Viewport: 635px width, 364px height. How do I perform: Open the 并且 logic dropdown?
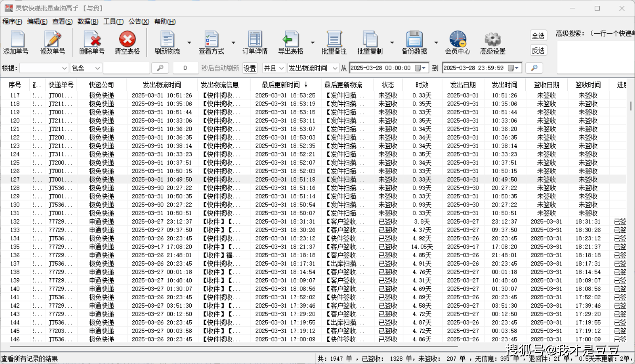coord(274,68)
